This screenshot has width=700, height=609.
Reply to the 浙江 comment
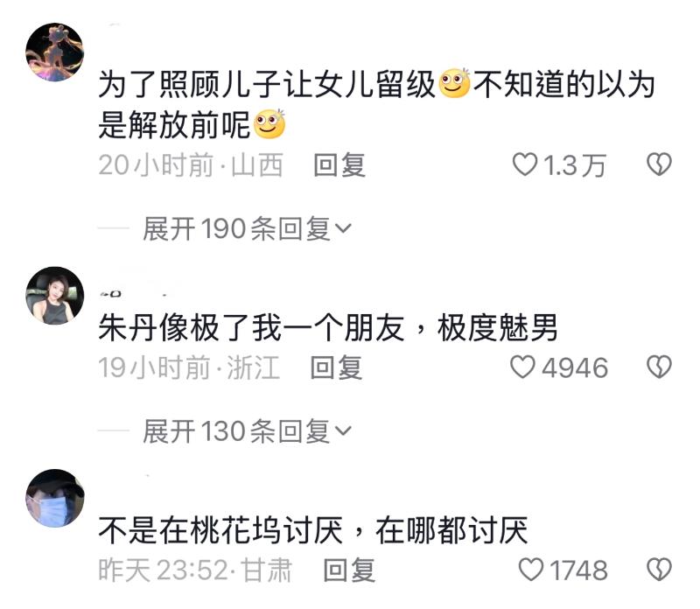[x=336, y=367]
